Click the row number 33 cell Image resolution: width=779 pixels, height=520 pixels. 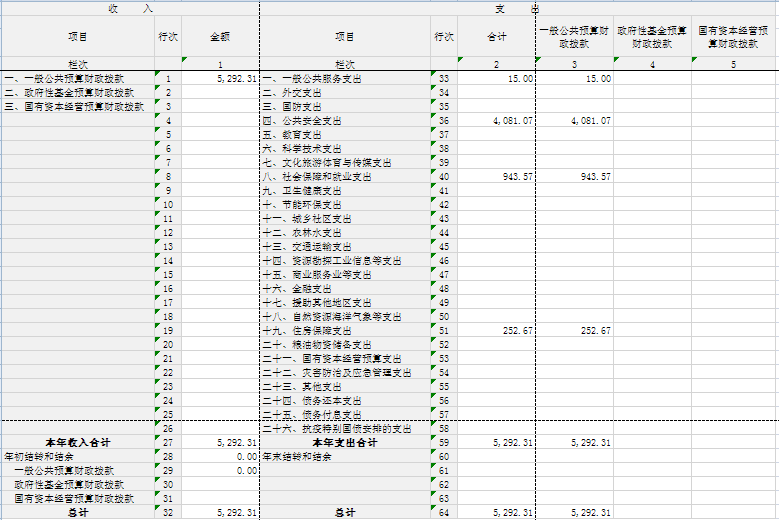tap(443, 79)
